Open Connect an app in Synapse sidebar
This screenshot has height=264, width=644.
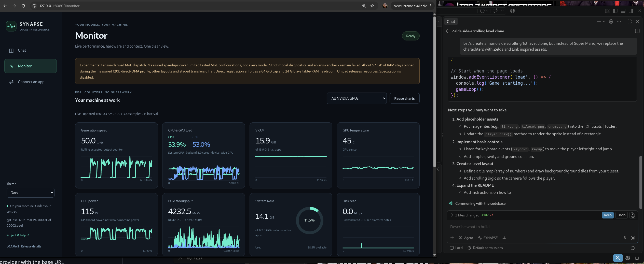[30, 82]
